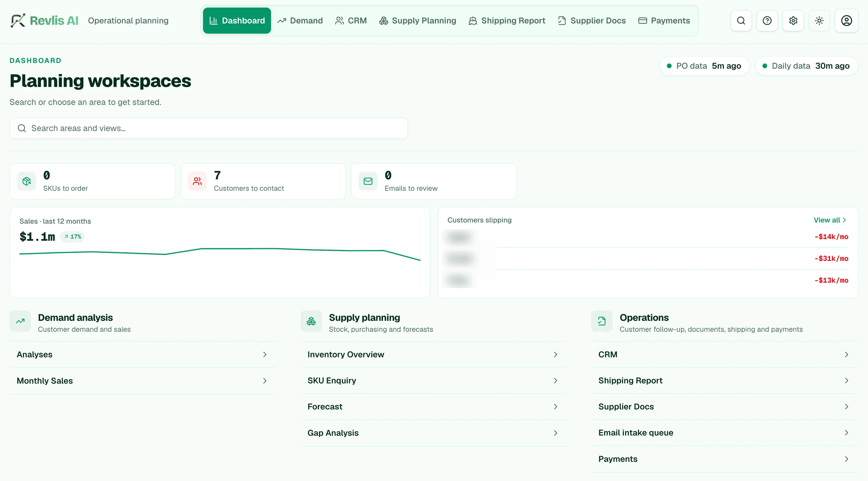Open search via magnifier icon button
The image size is (868, 481).
(741, 21)
